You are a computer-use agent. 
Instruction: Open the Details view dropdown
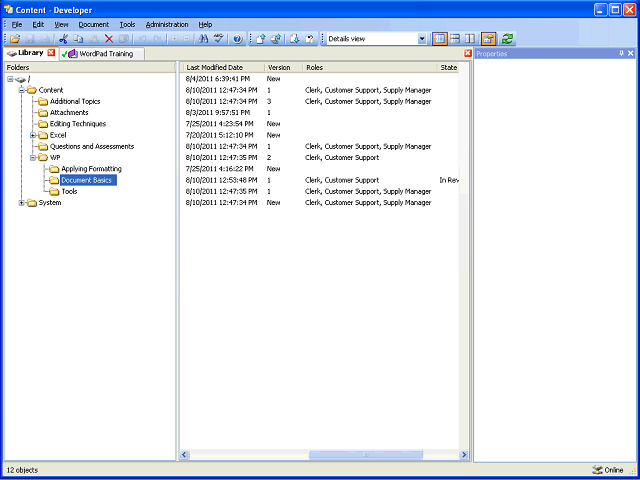(x=422, y=39)
